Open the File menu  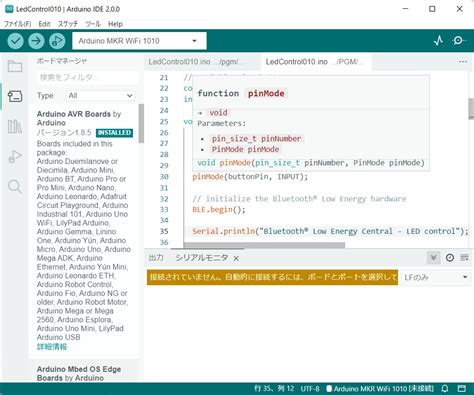[17, 24]
